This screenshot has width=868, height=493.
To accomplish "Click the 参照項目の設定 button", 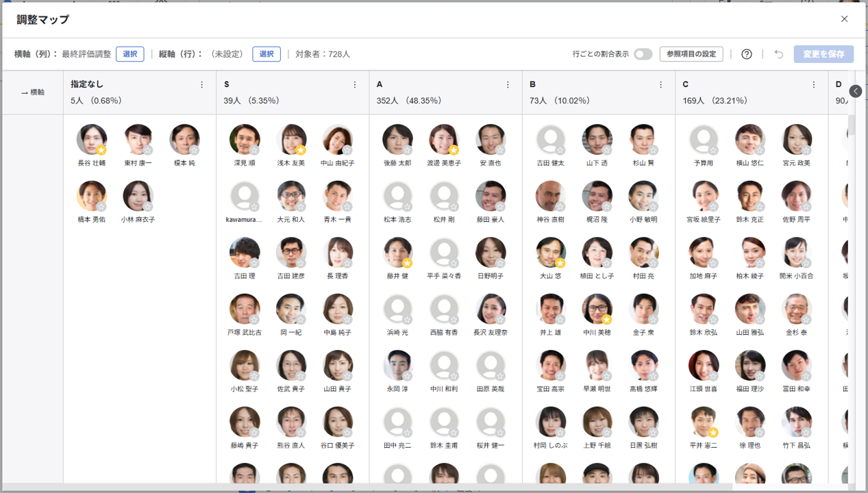I will point(691,54).
